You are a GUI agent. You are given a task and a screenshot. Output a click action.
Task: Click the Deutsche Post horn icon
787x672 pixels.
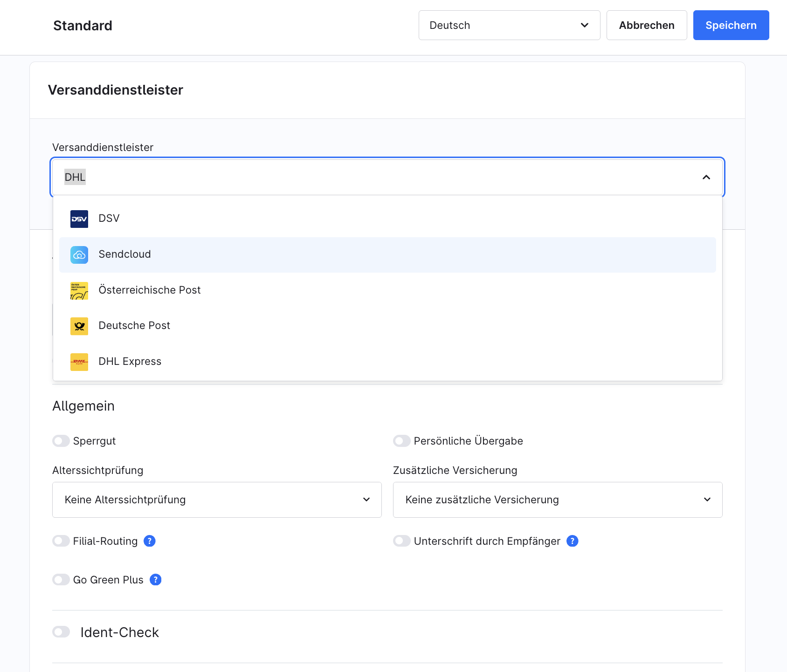pos(79,326)
